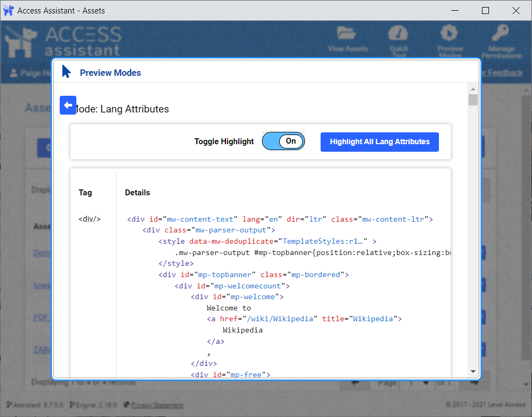532x417 pixels.
Task: Click the Tag column header
Action: click(x=85, y=193)
